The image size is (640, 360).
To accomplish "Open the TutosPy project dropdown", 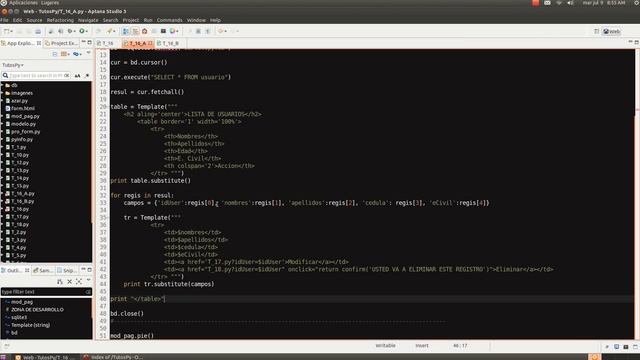I will coord(13,65).
